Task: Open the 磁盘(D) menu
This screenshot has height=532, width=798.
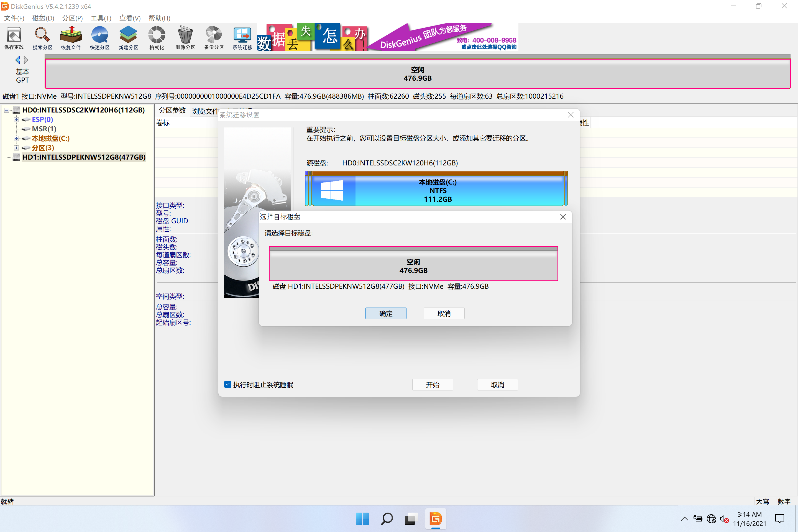Action: coord(43,18)
